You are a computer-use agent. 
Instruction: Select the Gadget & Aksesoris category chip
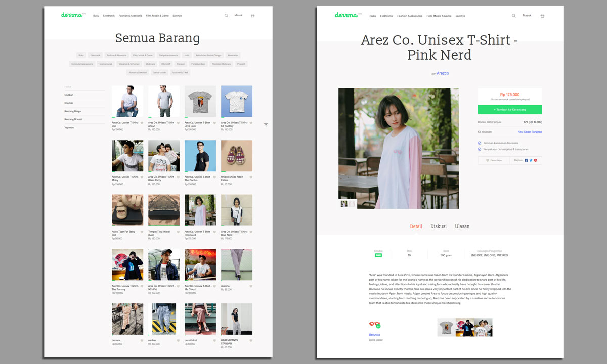[168, 55]
